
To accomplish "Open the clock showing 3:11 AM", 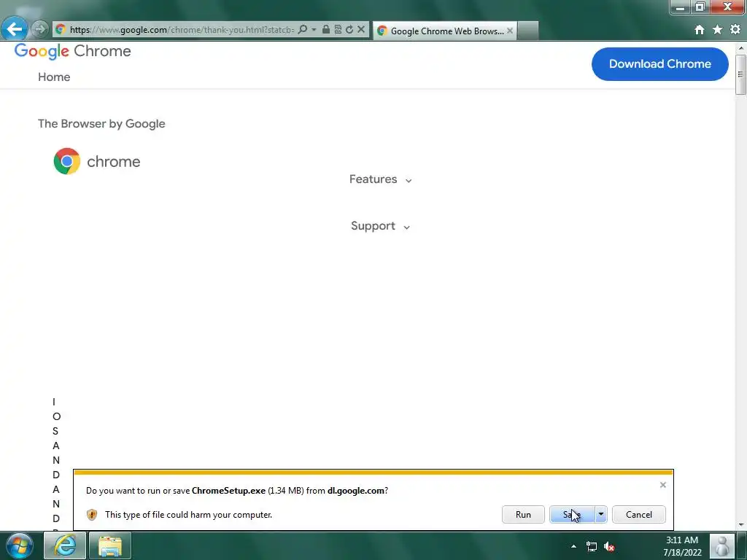I will click(682, 546).
